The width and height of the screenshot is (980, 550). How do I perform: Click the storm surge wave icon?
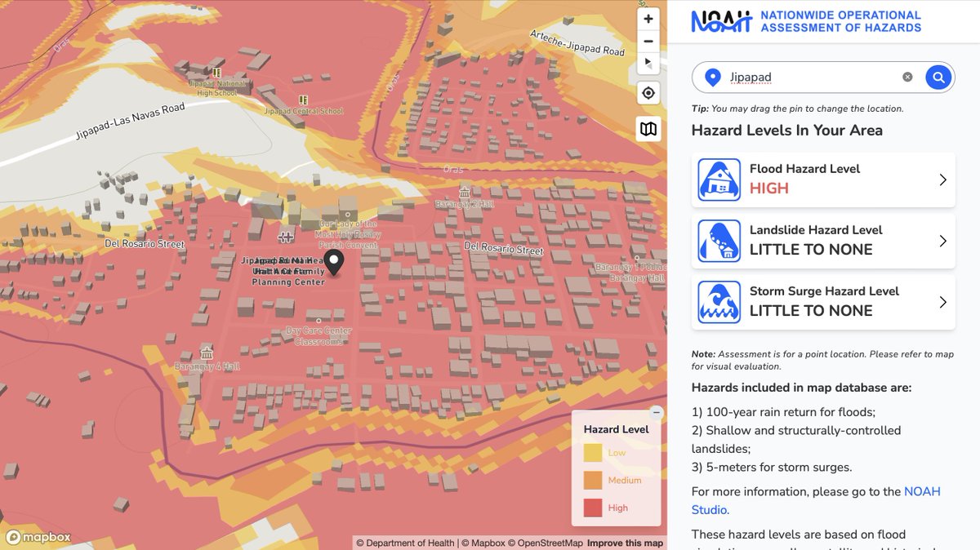[x=719, y=302]
